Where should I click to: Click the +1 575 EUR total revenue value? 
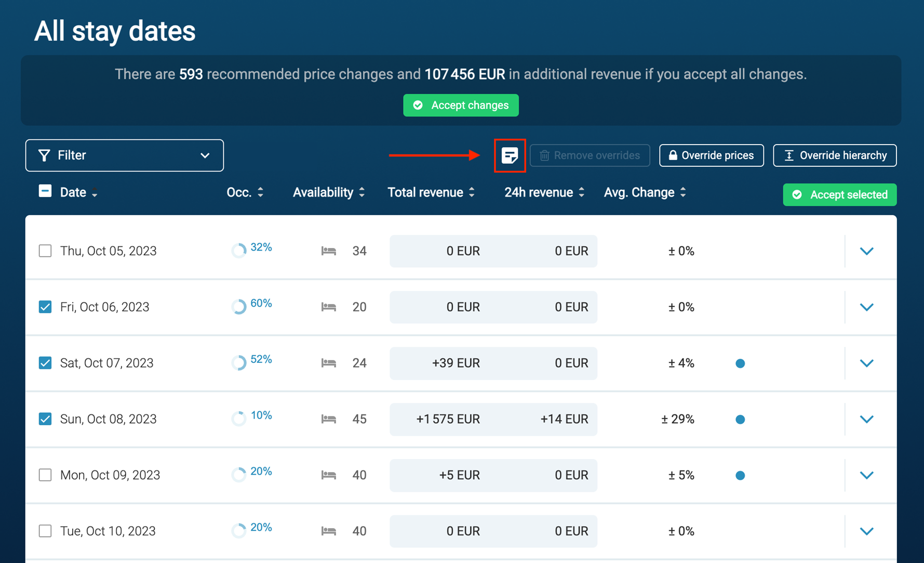[x=448, y=419]
